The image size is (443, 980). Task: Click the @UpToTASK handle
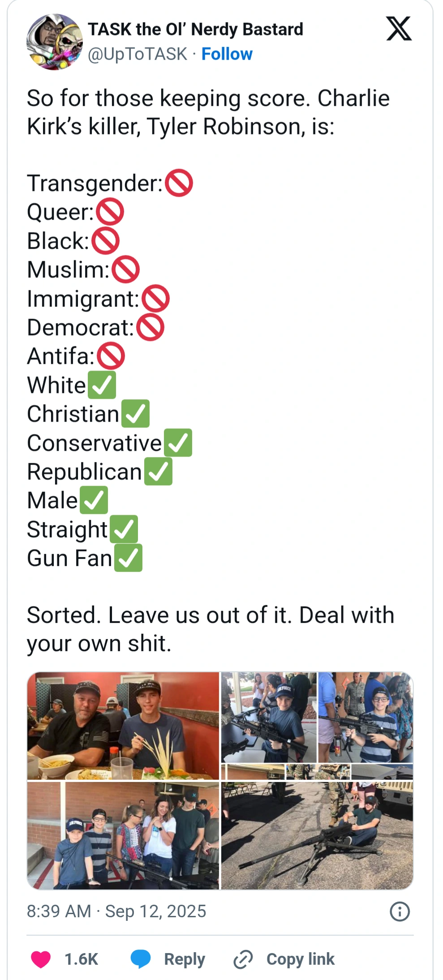[138, 54]
